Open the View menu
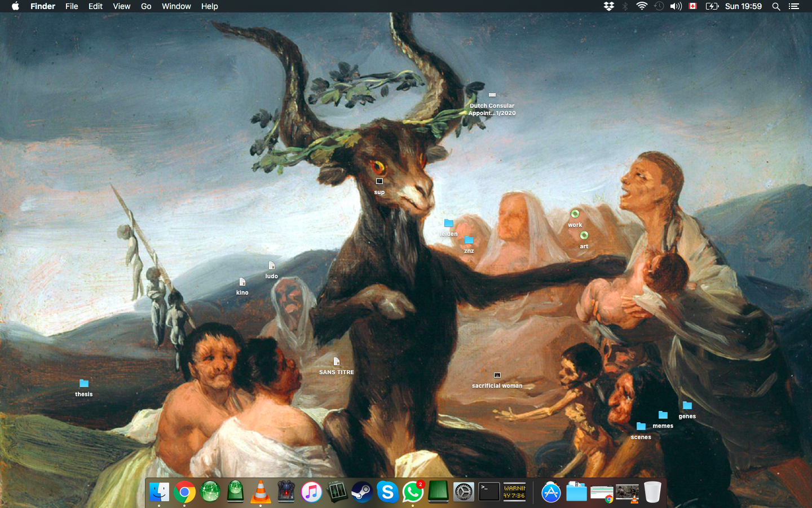The image size is (812, 508). 121,6
